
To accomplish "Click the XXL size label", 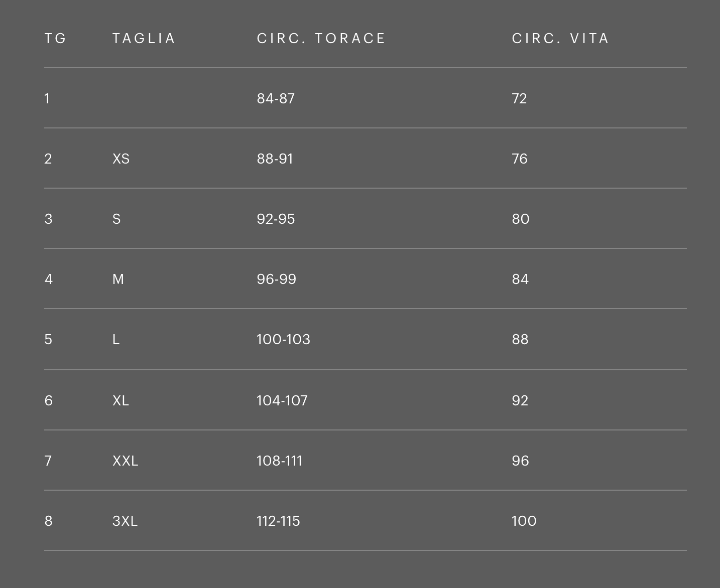I will click(x=125, y=461).
